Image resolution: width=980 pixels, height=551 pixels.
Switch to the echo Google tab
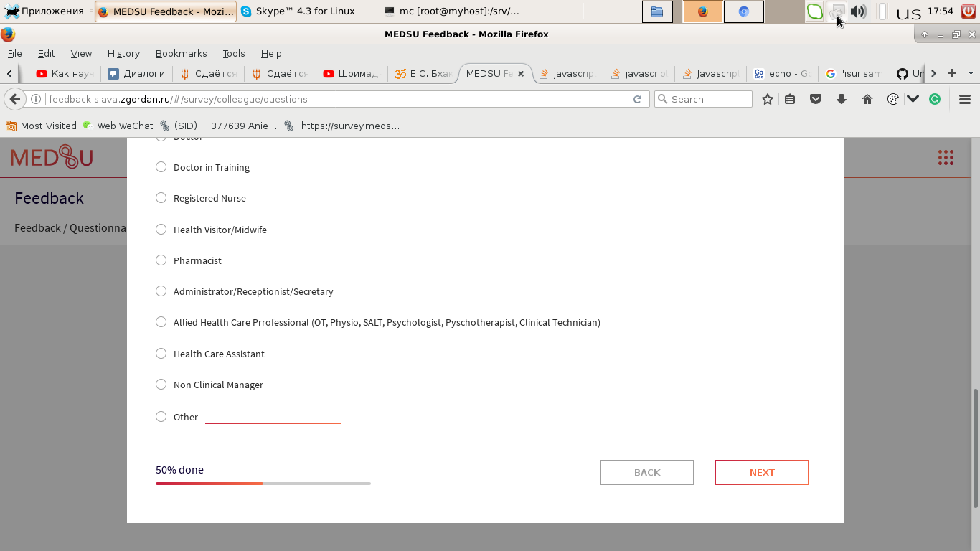tap(782, 73)
